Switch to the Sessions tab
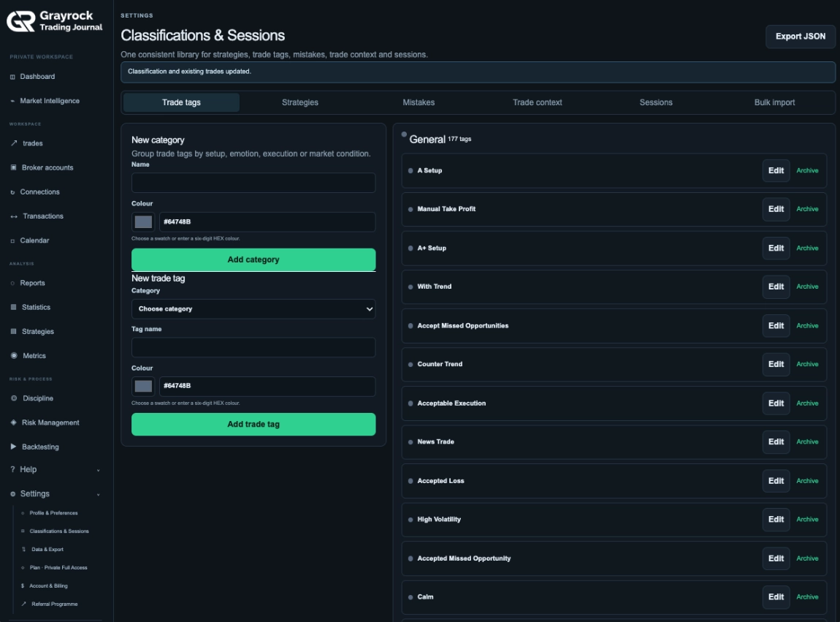The image size is (840, 622). point(656,102)
